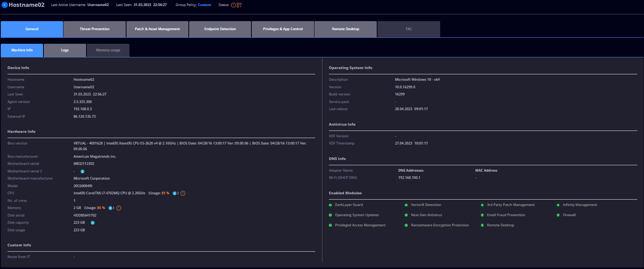
Task: Click the header Last Seen timestamp
Action: (x=150, y=5)
